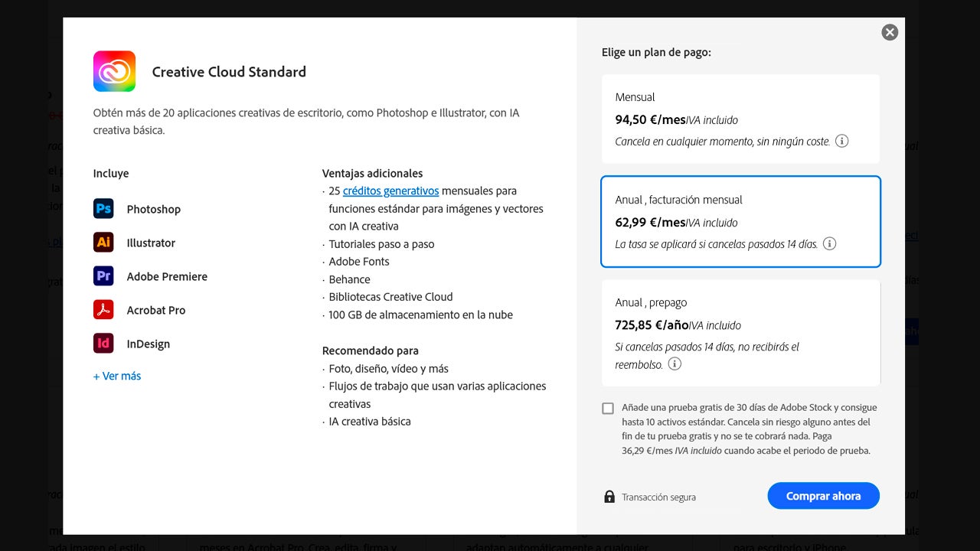Click the Illustrator app icon
The width and height of the screenshot is (980, 551).
[103, 243]
